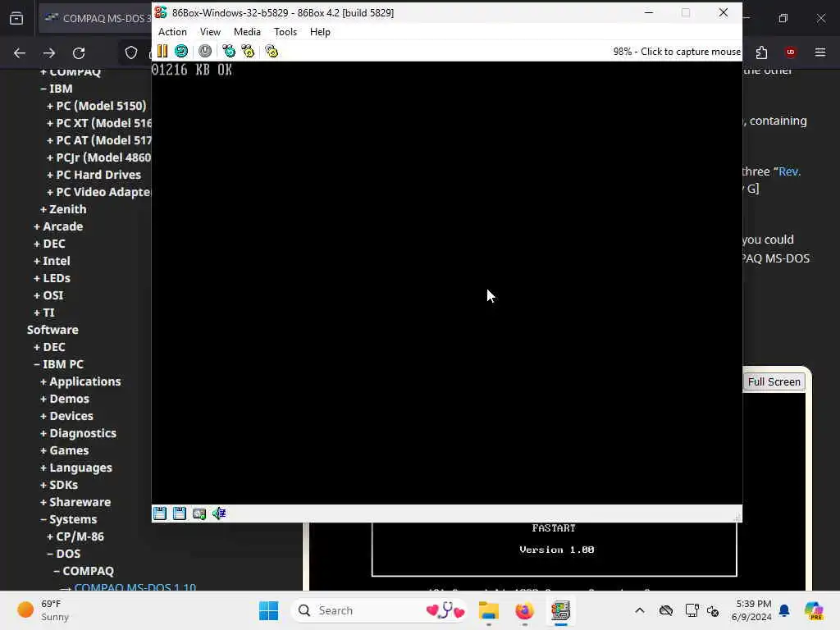Click the first floppy drive status icon
The image size is (840, 630).
160,514
